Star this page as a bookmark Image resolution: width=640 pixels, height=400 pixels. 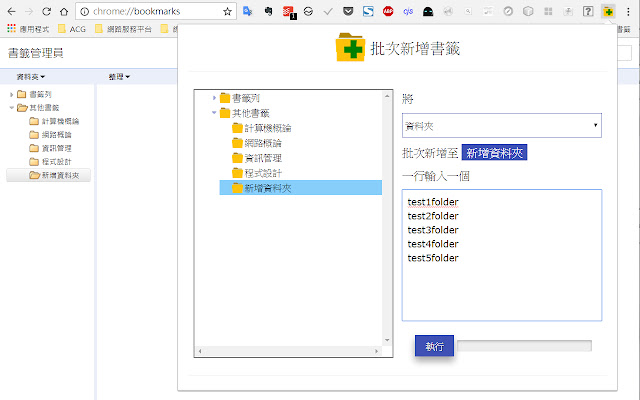click(227, 11)
